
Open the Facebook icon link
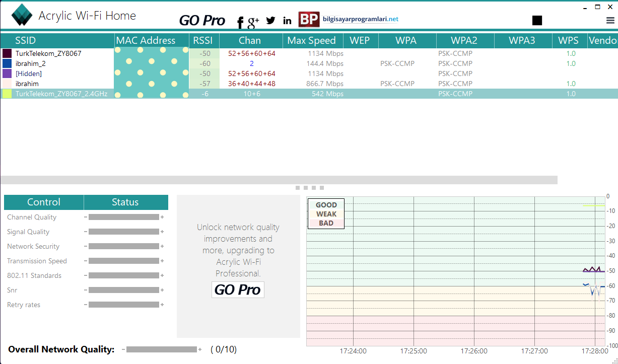[x=240, y=22]
